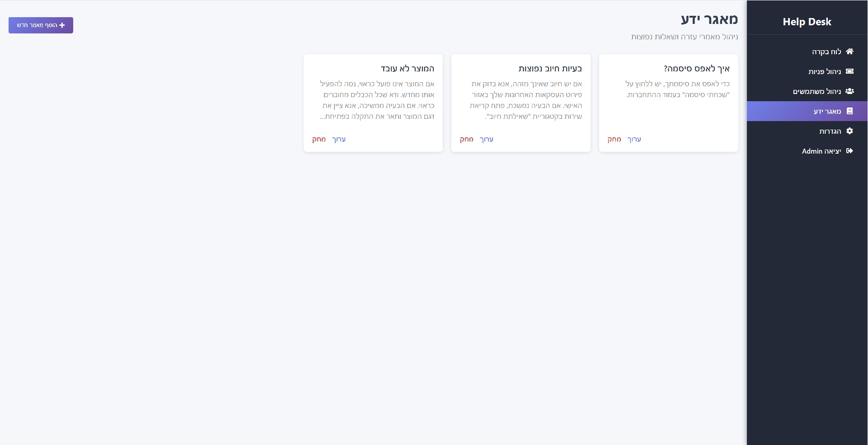Screen dimensions: 868x445
Task: Open the לוח בקרה dashboard menu item
Action: (826, 52)
